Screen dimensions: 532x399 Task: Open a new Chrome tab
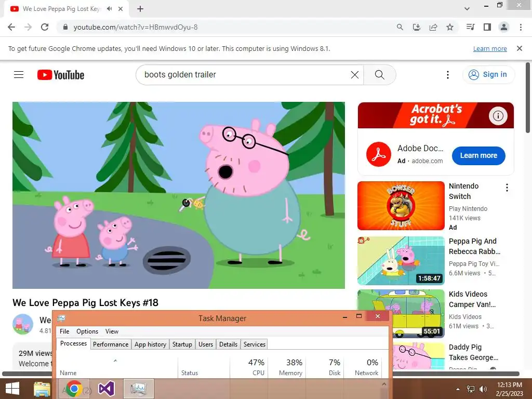click(140, 9)
